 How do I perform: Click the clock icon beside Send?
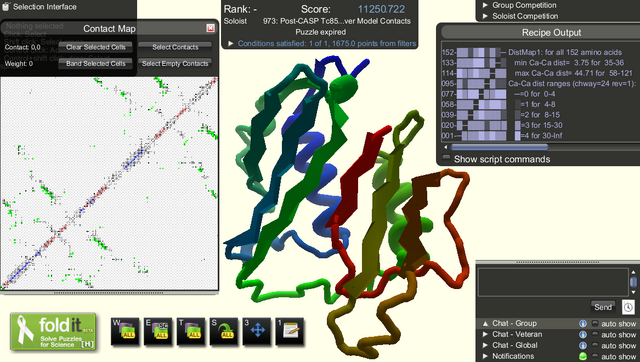coord(628,307)
